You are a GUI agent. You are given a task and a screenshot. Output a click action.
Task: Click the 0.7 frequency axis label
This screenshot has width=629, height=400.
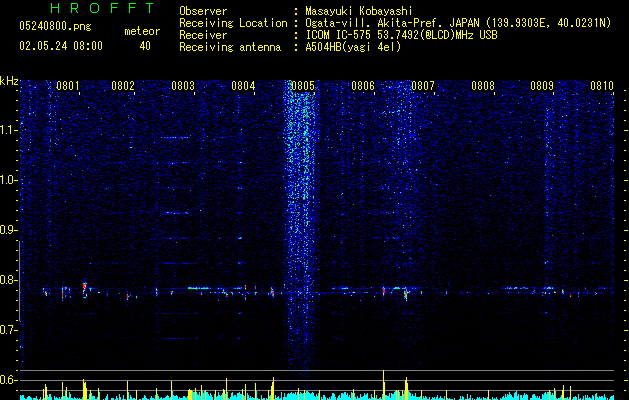8,330
